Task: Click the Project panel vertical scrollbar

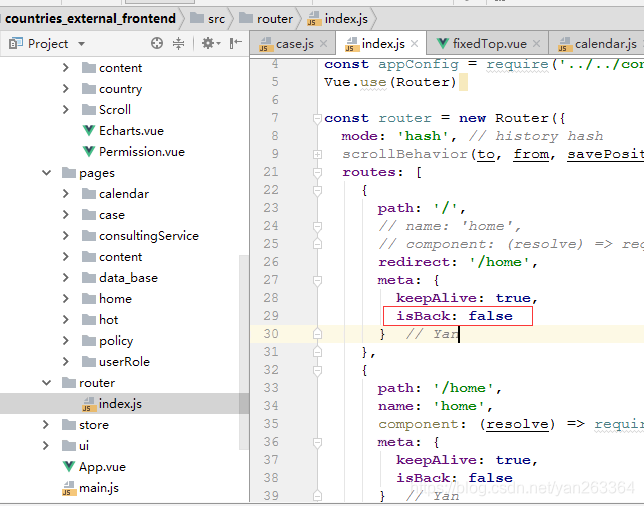Action: tap(244, 352)
